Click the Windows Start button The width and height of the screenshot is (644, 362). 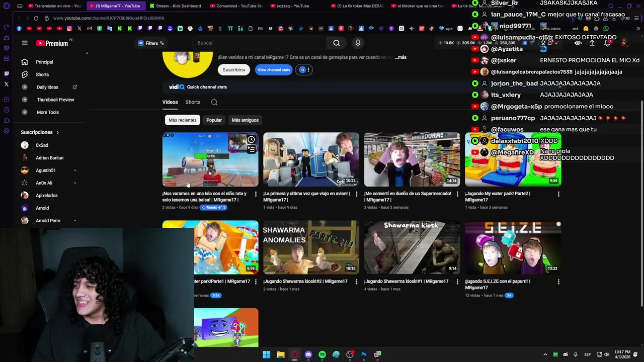coord(267,354)
